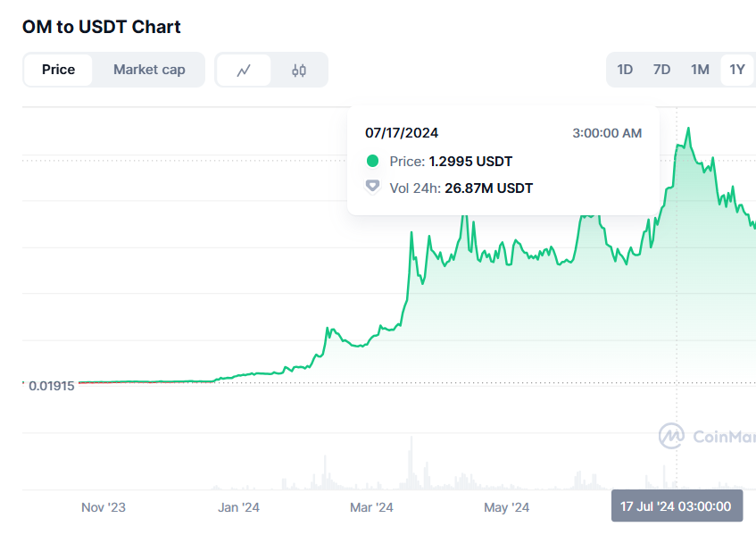Click the Nov '23 axis label
The width and height of the screenshot is (756, 535).
pyautogui.click(x=104, y=507)
